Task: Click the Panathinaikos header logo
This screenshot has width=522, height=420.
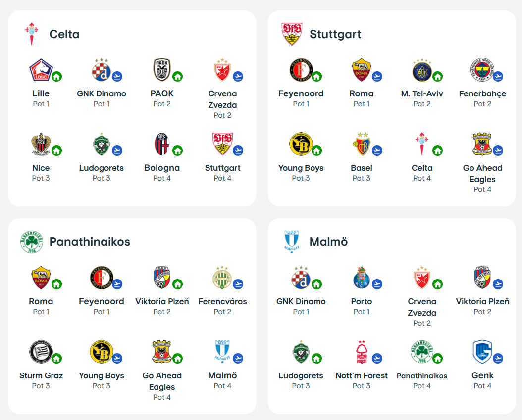Action: [x=32, y=242]
